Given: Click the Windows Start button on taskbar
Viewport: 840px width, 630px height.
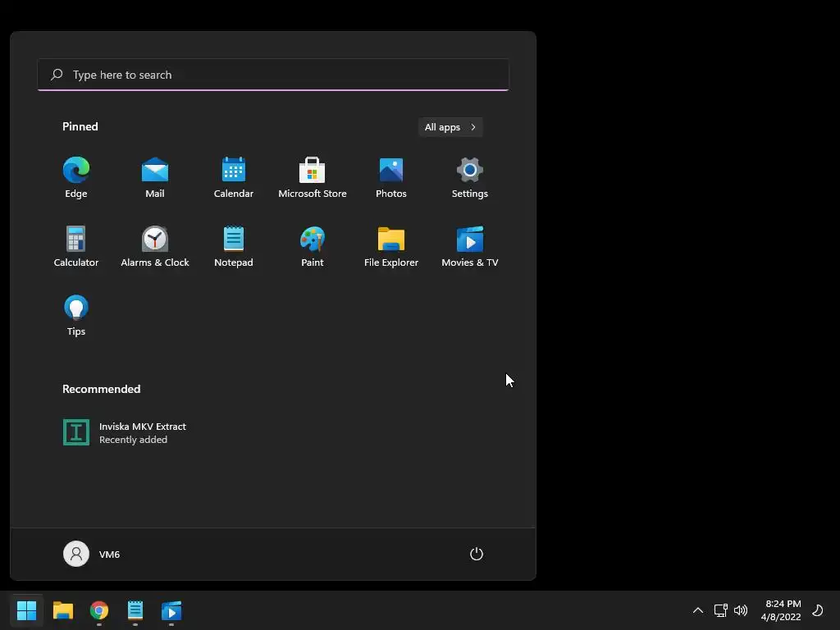Looking at the screenshot, I should click(26, 610).
